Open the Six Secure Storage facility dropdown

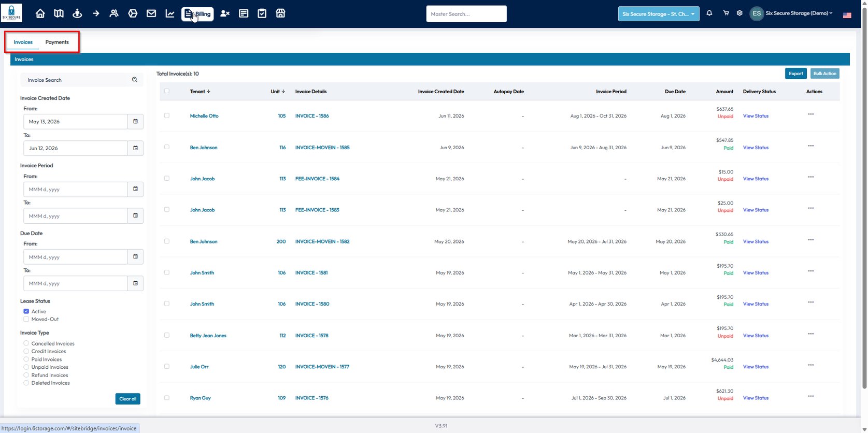coord(659,14)
